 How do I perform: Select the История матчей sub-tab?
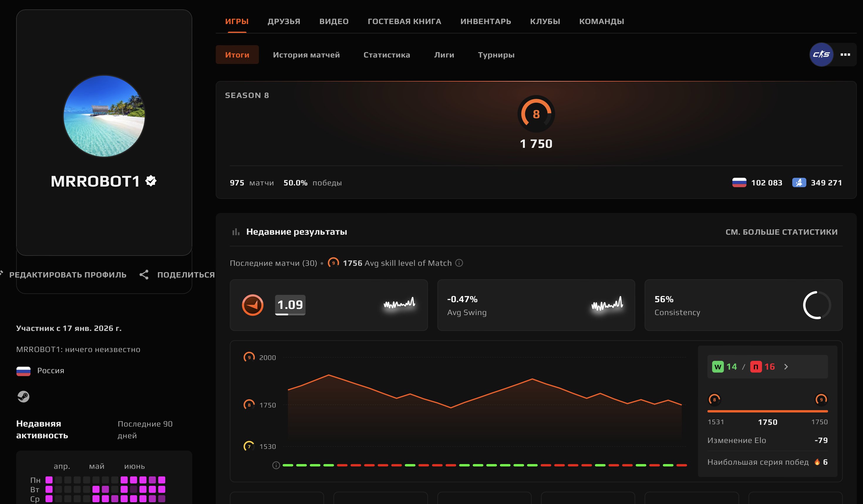tap(306, 55)
